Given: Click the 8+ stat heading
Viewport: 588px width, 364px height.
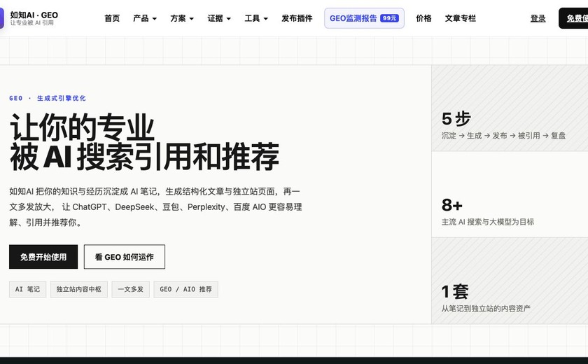Looking at the screenshot, I should [x=452, y=205].
